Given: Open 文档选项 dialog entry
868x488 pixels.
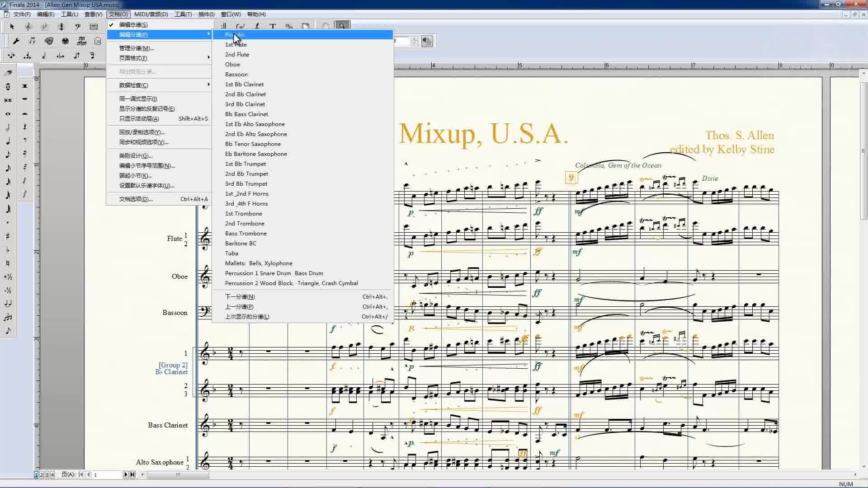Looking at the screenshot, I should 136,199.
